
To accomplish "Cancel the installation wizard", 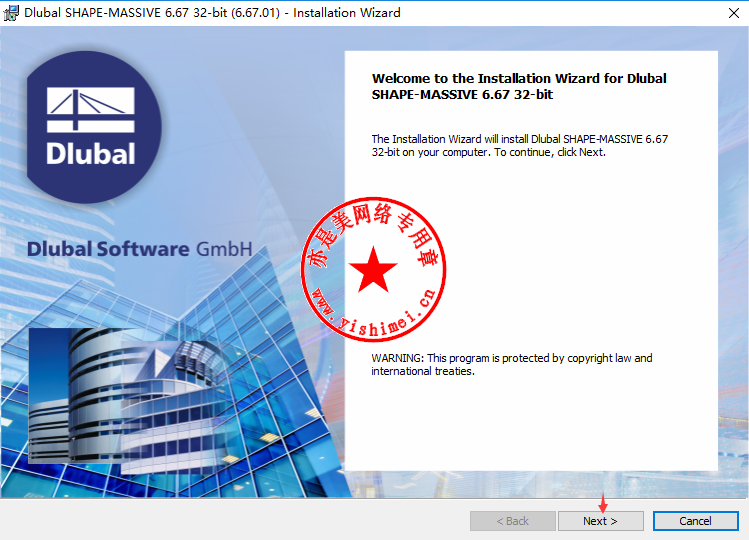I will [695, 521].
